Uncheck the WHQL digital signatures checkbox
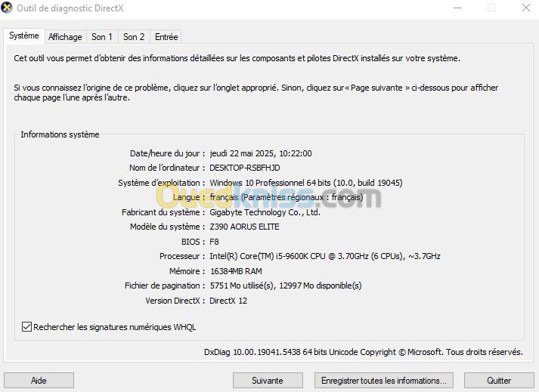Image resolution: width=539 pixels, height=392 pixels. pyautogui.click(x=27, y=327)
